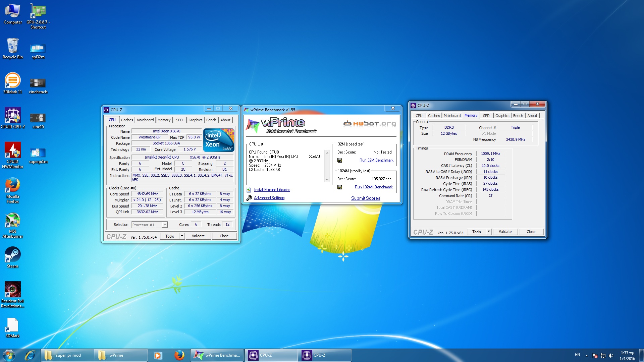
Task: Click the Show desktop strip on taskbar
Action: [641, 355]
